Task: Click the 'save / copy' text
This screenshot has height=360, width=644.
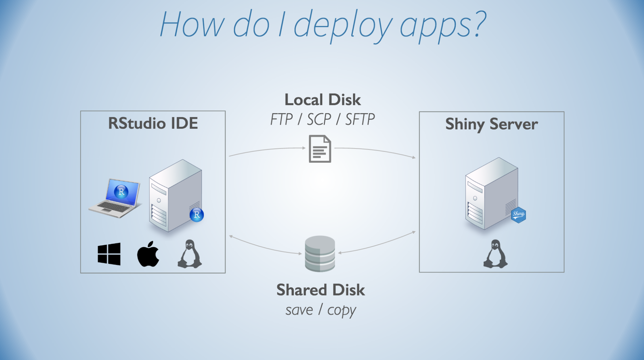Action: pos(321,310)
